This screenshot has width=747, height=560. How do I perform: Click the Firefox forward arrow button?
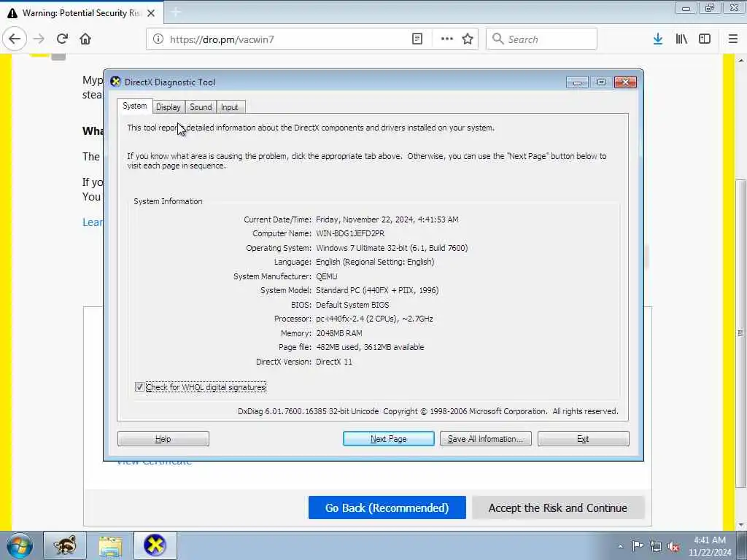click(39, 39)
